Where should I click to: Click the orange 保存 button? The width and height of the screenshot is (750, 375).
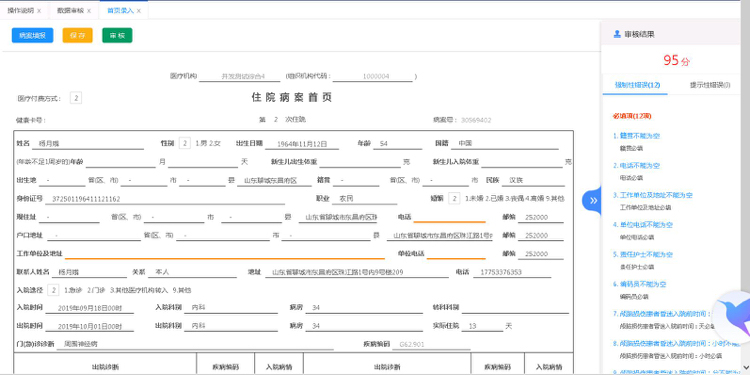[77, 35]
